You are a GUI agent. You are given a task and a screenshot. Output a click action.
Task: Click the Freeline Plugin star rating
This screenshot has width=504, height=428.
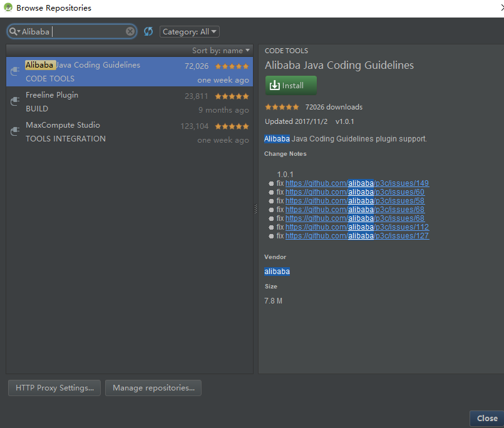232,96
